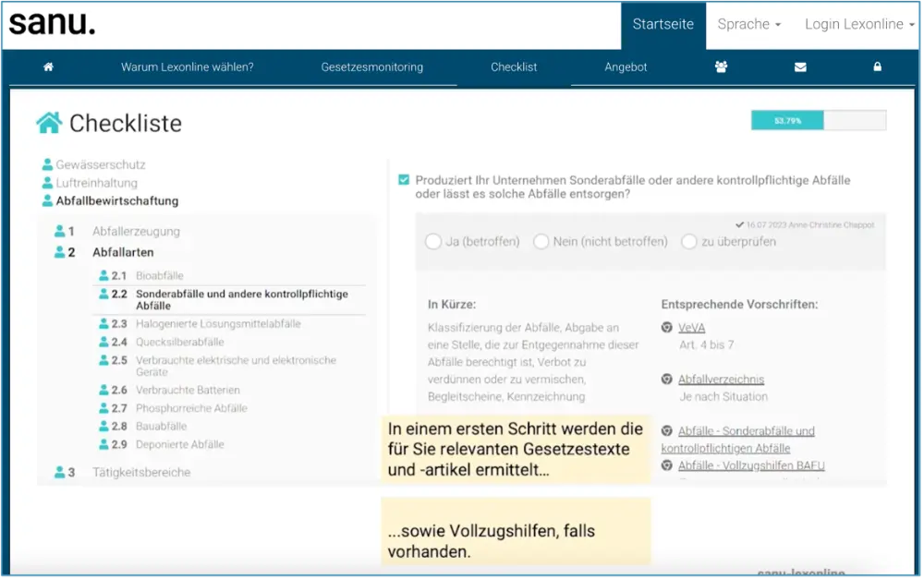The image size is (924, 579).
Task: Click the home icon in the navigation bar
Action: 48,66
